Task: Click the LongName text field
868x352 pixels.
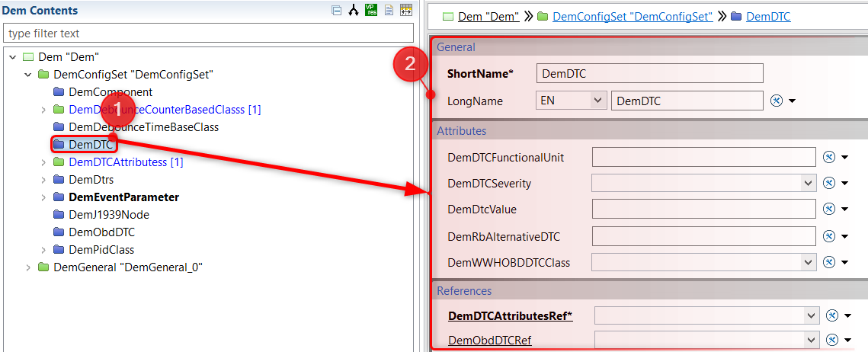Action: click(687, 101)
